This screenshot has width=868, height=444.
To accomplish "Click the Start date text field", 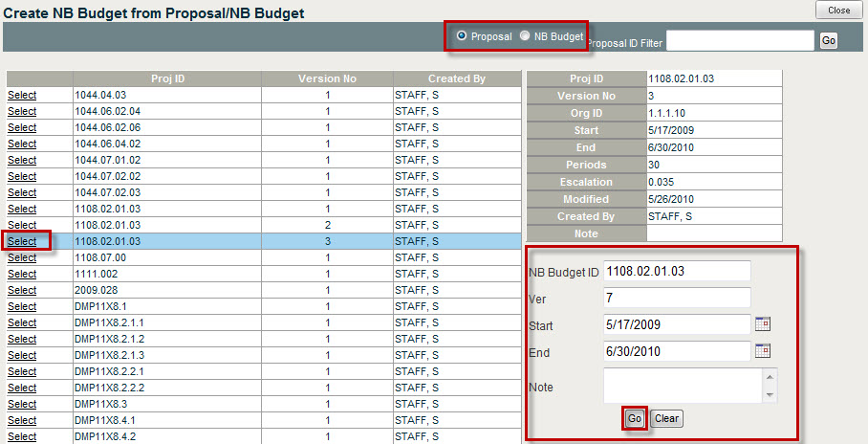I will pos(677,325).
